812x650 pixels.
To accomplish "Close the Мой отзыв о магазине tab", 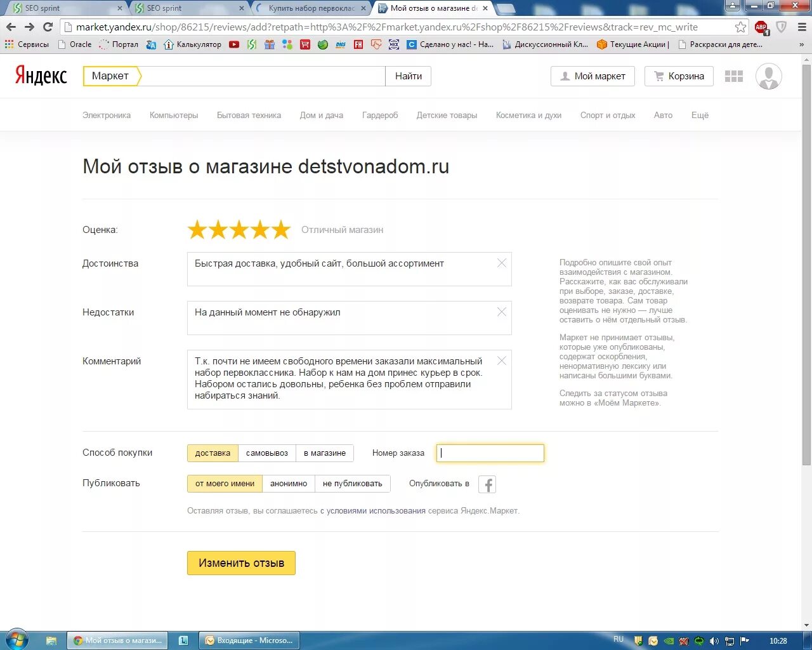I will click(485, 8).
